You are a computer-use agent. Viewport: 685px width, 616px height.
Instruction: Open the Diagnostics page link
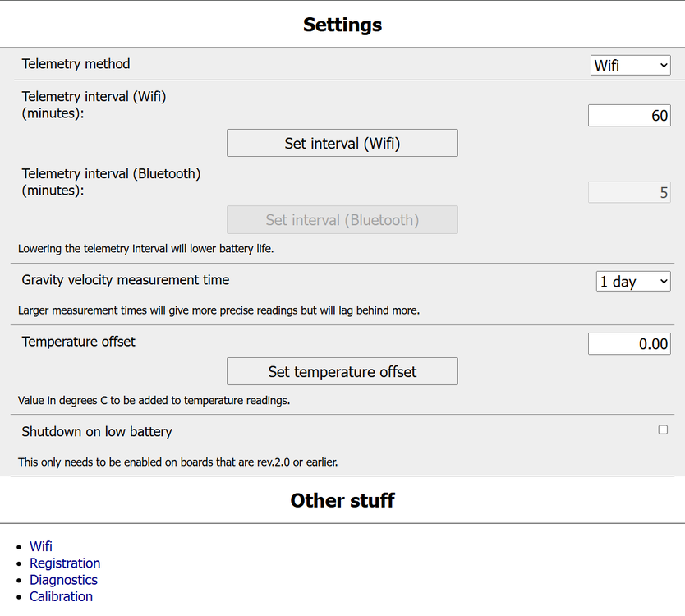point(63,580)
